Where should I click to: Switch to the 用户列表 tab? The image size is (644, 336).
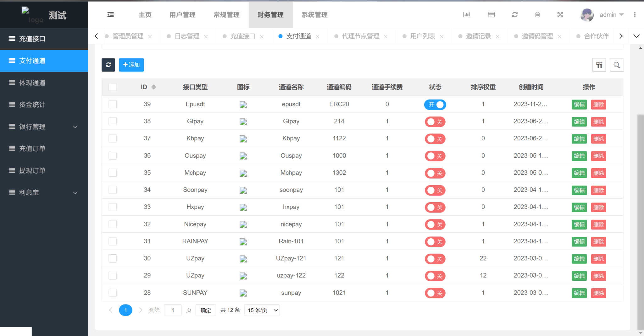423,36
